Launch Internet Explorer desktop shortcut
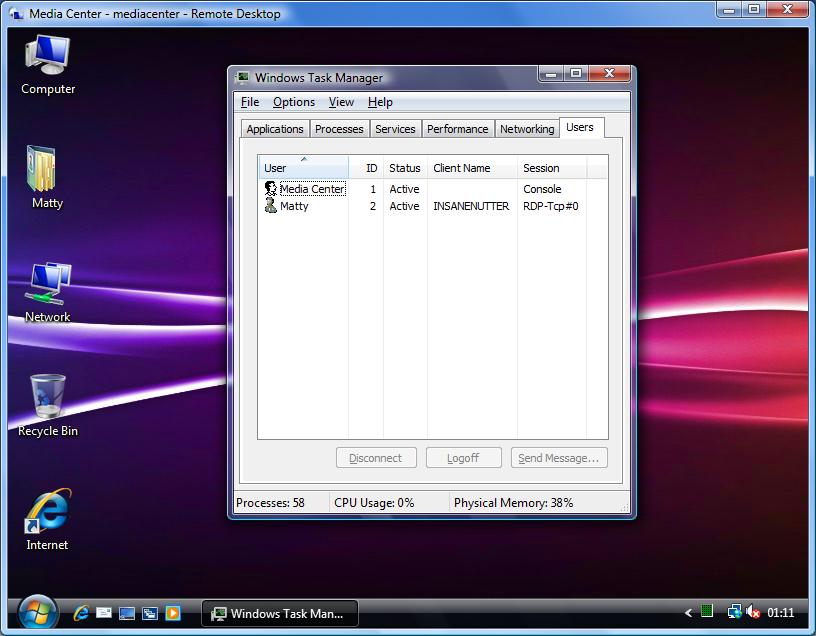816x636 pixels. pyautogui.click(x=47, y=519)
